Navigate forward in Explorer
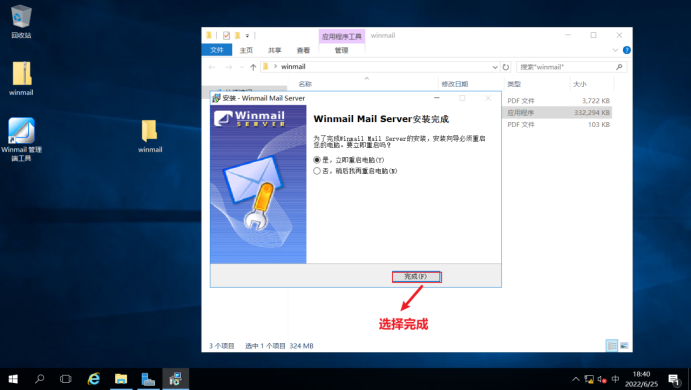This screenshot has height=390, width=691. pos(228,67)
